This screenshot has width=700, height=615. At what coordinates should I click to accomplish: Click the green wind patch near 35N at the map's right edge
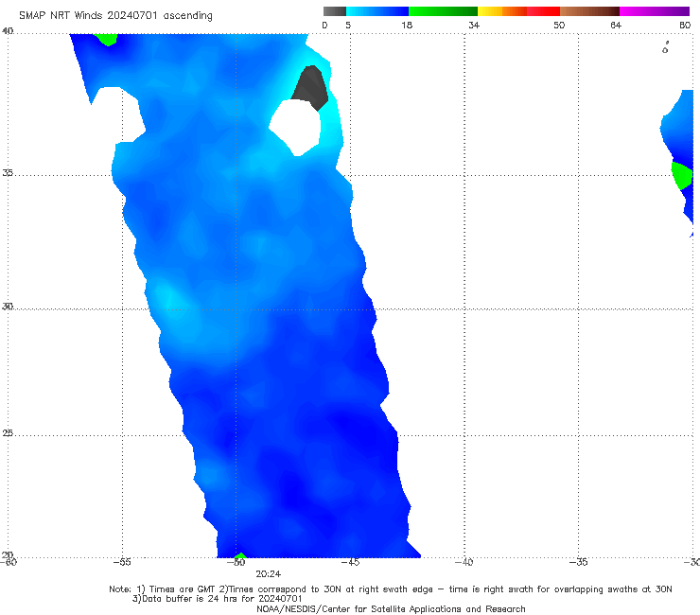tap(682, 176)
